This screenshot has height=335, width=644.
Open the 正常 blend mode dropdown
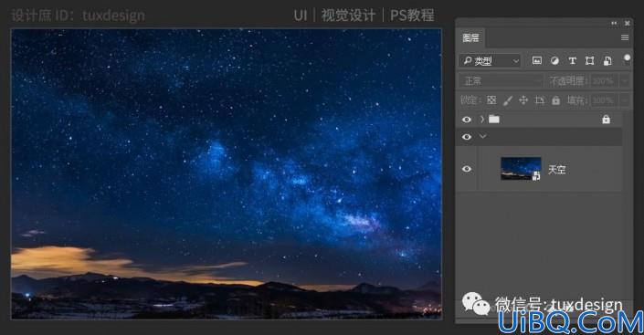[501, 81]
